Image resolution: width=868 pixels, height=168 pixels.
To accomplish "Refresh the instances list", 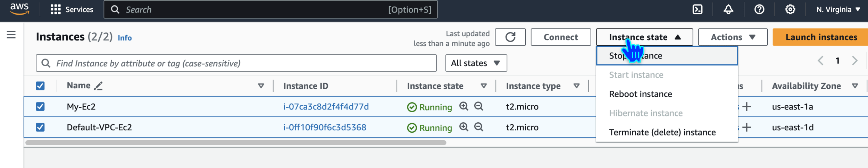I will coord(510,37).
